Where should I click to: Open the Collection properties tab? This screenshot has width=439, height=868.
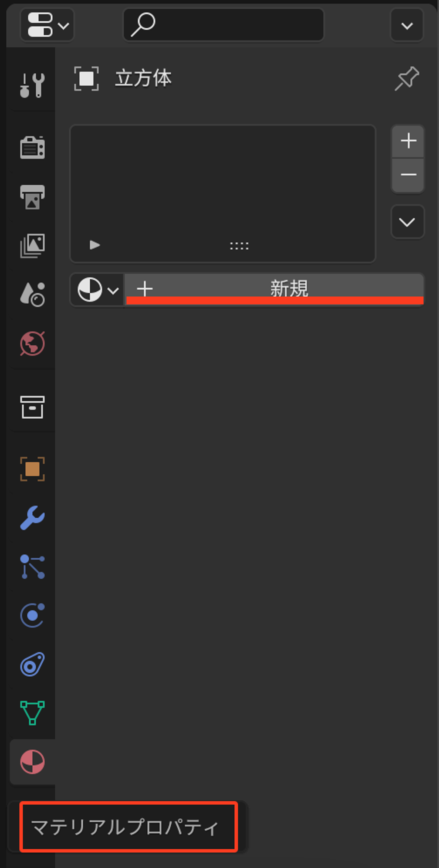point(32,407)
